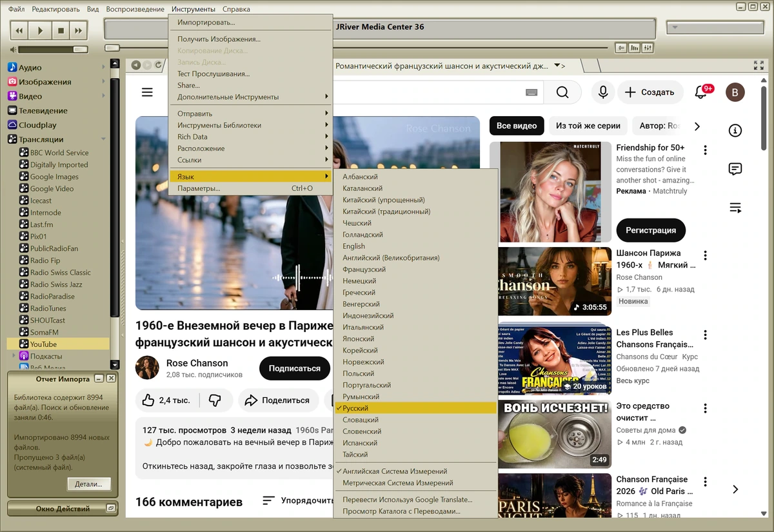
Task: Select Японский language
Action: click(416, 339)
